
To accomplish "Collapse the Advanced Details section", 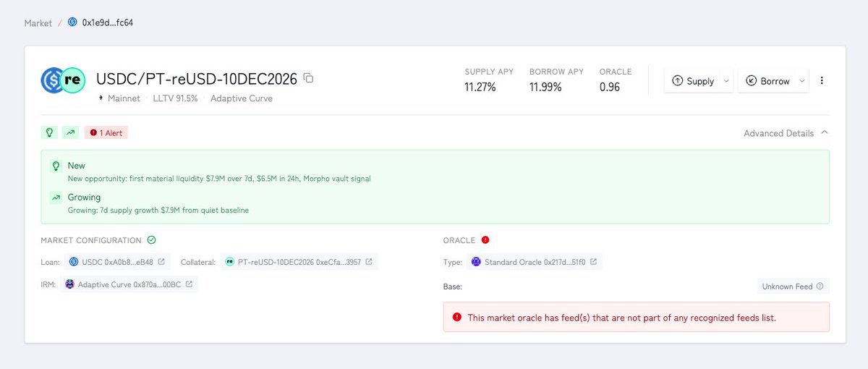I will tap(786, 133).
